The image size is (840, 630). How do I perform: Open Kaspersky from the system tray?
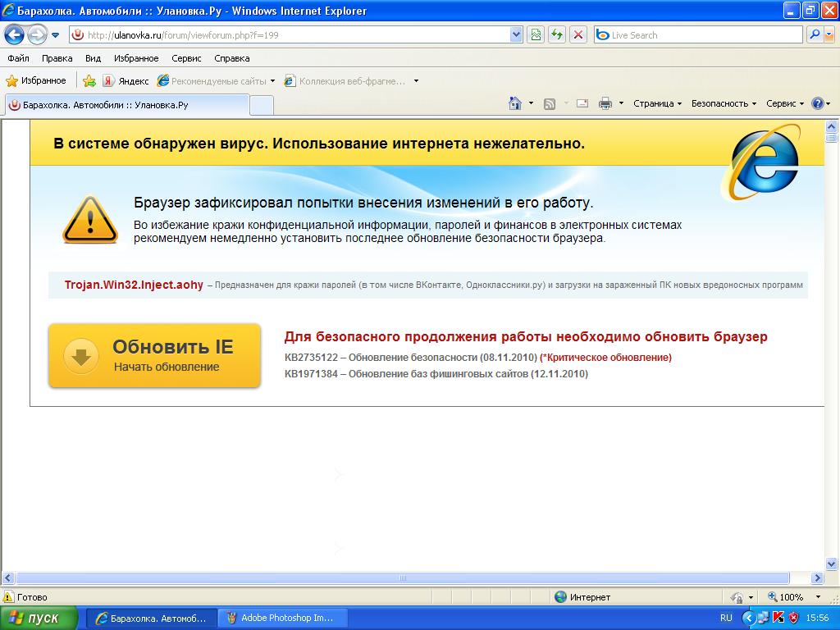(778, 619)
